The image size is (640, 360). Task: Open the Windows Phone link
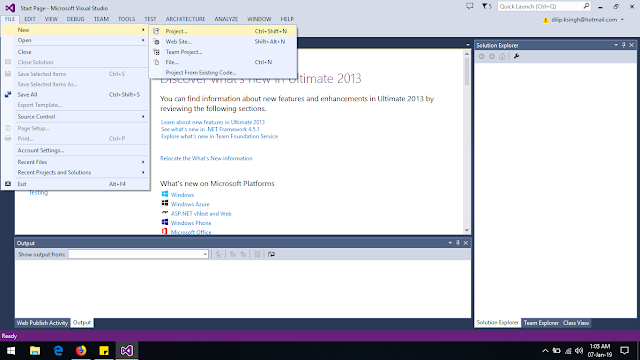(x=191, y=223)
